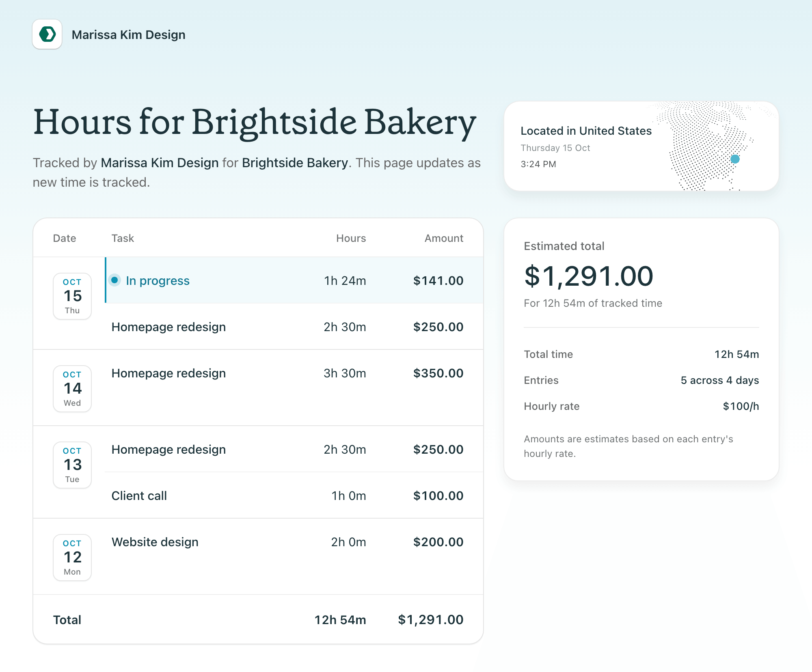Click the blue location dot on map
The image size is (812, 672).
pyautogui.click(x=735, y=159)
